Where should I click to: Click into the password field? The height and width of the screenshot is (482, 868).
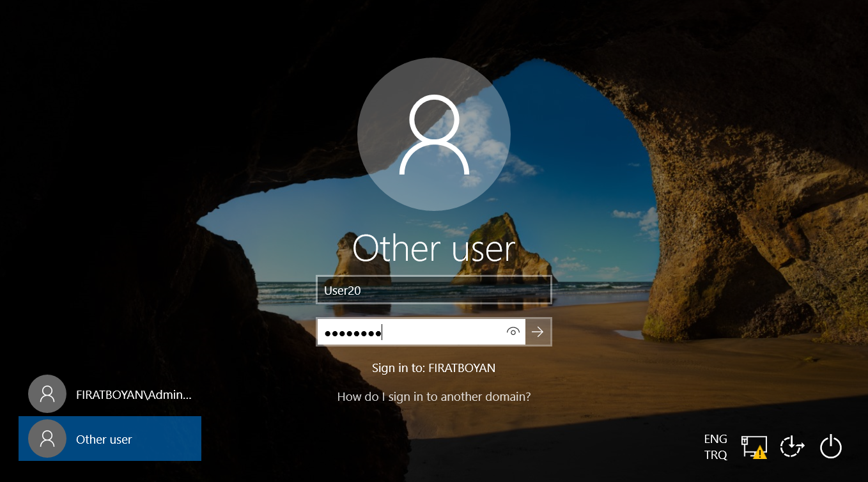(421, 332)
